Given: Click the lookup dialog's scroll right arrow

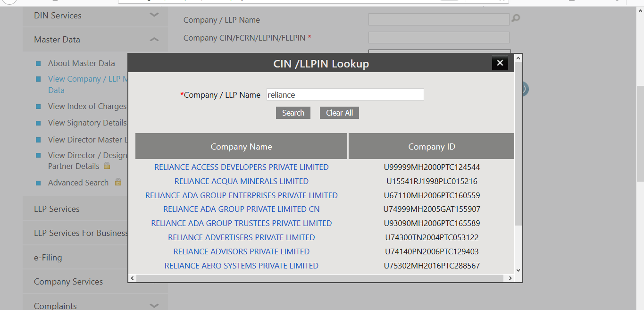Looking at the screenshot, I should pos(510,278).
